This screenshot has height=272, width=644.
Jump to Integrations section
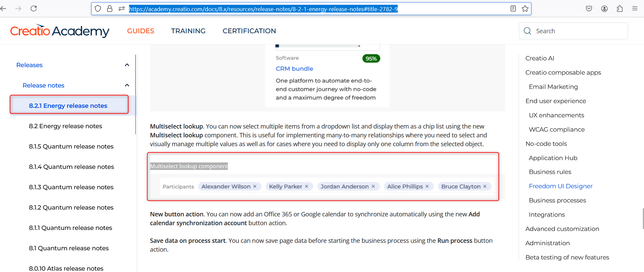click(x=547, y=214)
